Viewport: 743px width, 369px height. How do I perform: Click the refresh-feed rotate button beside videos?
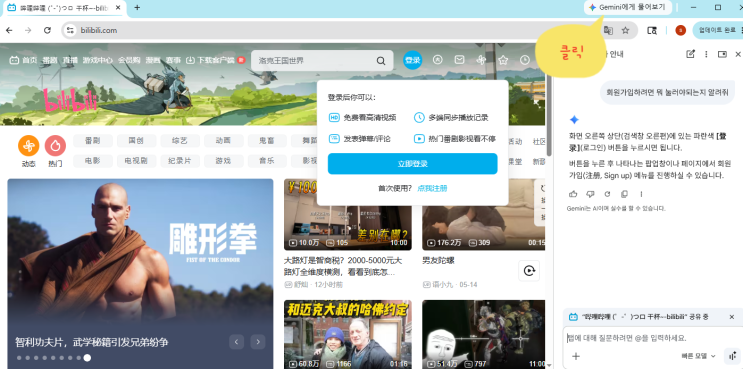(x=529, y=270)
